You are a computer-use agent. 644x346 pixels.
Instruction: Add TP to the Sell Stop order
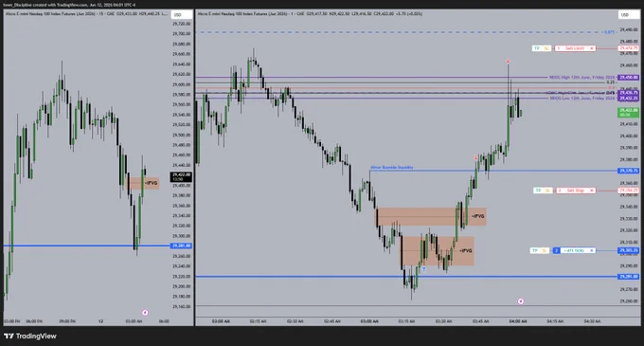click(538, 191)
